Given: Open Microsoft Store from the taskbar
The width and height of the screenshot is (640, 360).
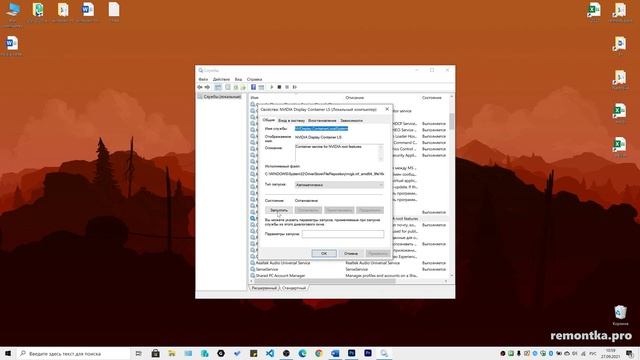Looking at the screenshot, I should [x=156, y=353].
